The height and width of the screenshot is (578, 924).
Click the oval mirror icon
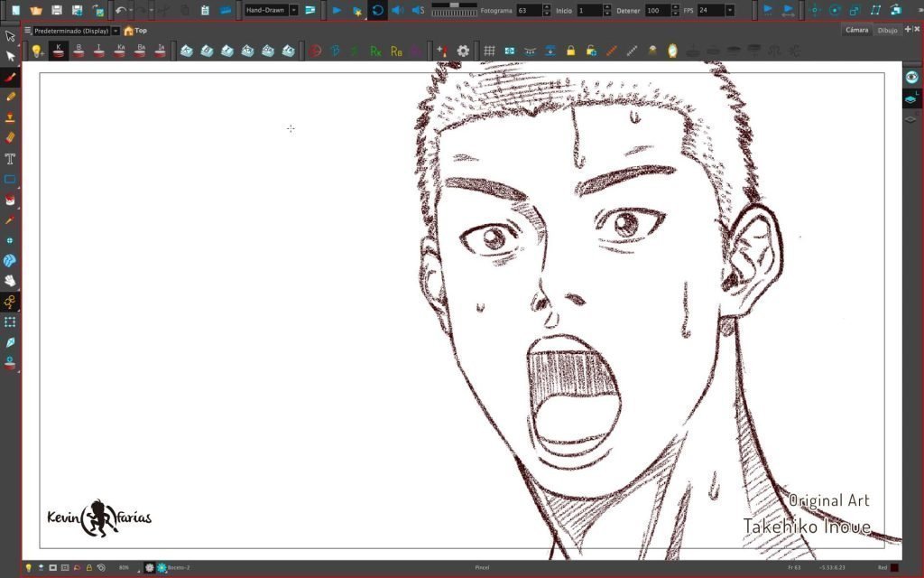point(672,51)
